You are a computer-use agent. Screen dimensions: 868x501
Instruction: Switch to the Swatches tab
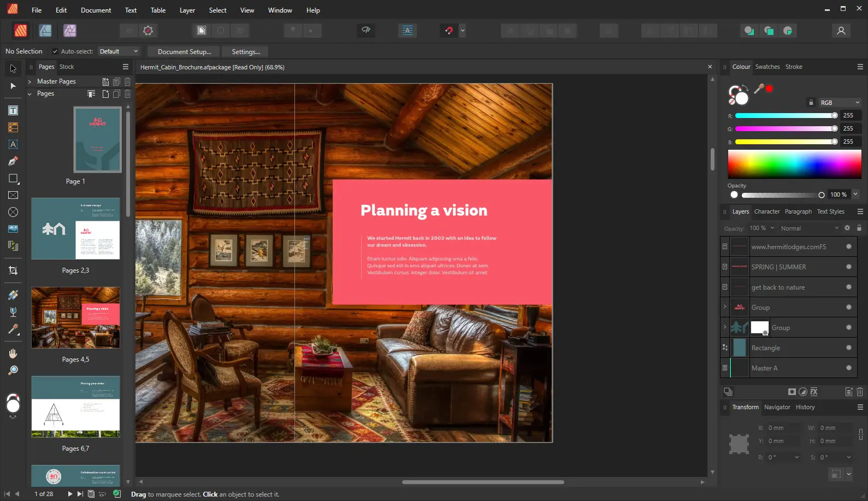pos(767,67)
